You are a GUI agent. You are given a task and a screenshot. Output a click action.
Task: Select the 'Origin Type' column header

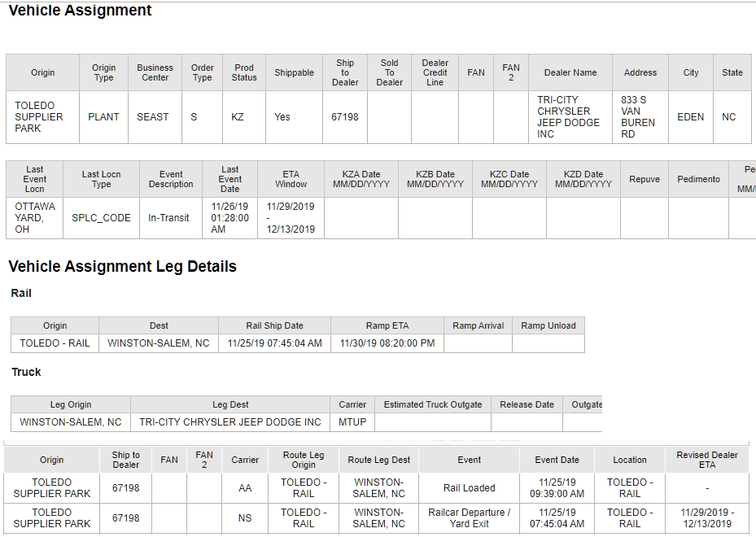click(103, 72)
